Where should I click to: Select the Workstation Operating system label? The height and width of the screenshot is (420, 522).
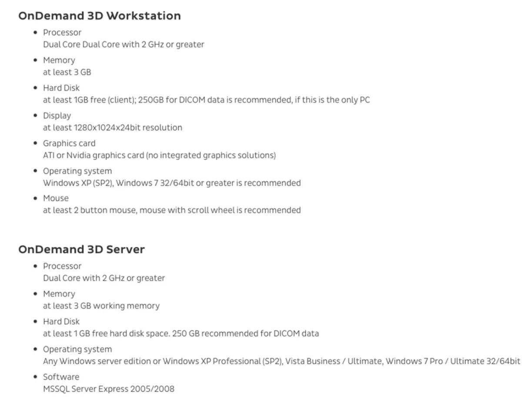tap(77, 171)
